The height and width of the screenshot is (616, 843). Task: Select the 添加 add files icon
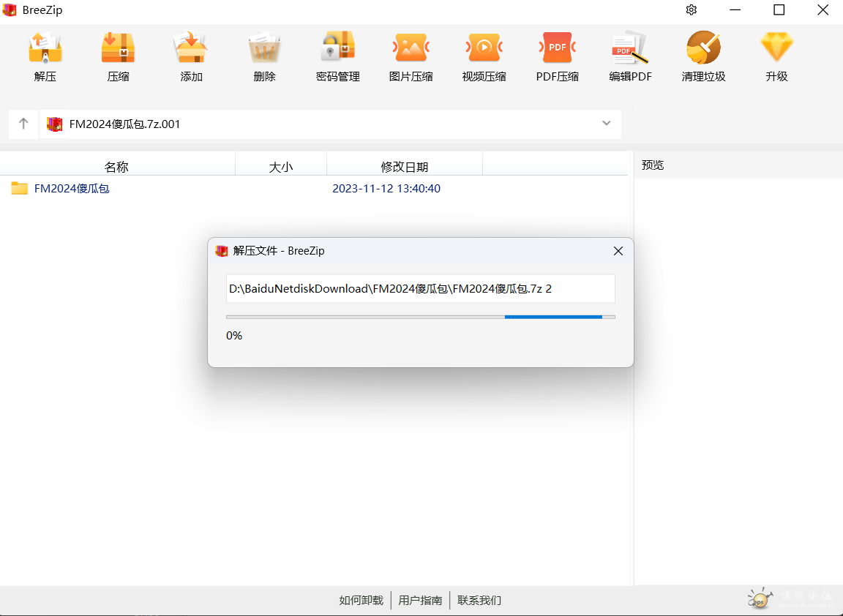(191, 48)
